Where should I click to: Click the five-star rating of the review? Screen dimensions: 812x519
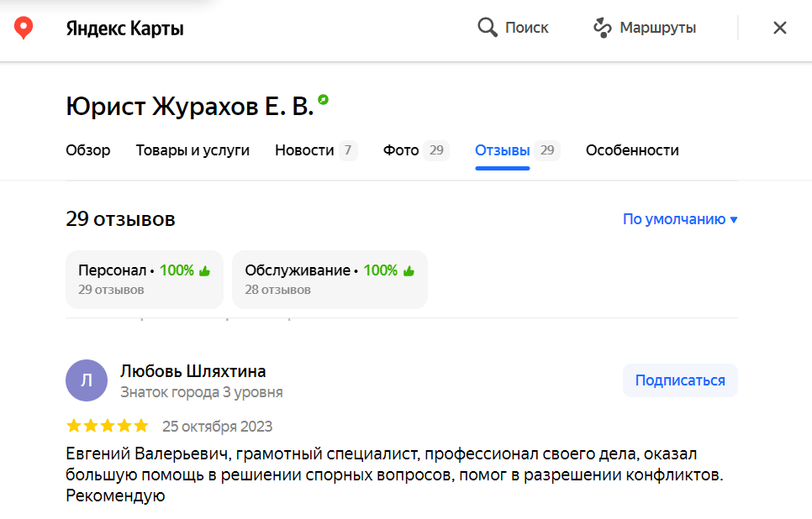108,426
